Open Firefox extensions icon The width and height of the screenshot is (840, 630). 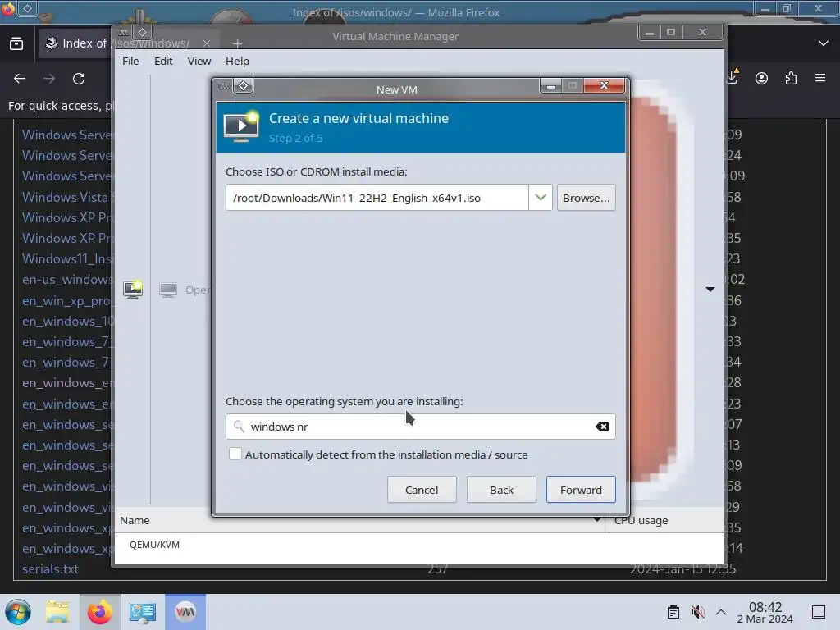click(791, 79)
